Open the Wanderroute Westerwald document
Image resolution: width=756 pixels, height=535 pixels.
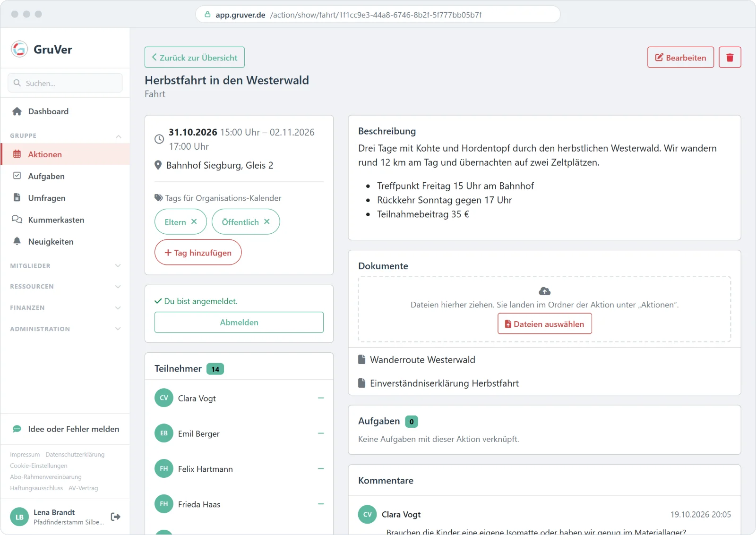pos(422,359)
